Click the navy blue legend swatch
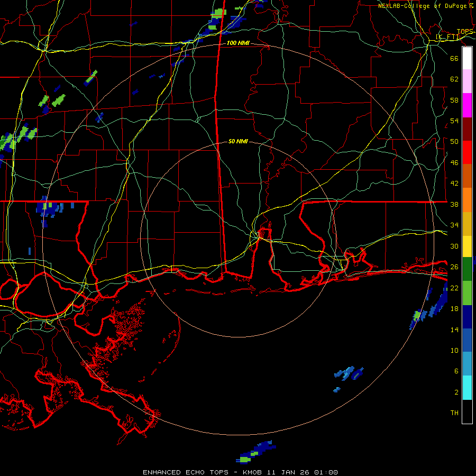This screenshot has width=476, height=476. (x=467, y=317)
